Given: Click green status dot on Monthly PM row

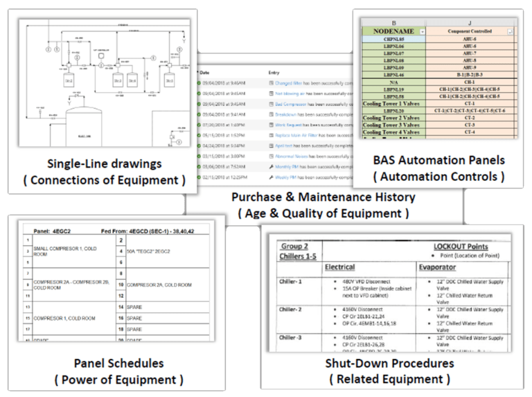Looking at the screenshot, I should [199, 167].
